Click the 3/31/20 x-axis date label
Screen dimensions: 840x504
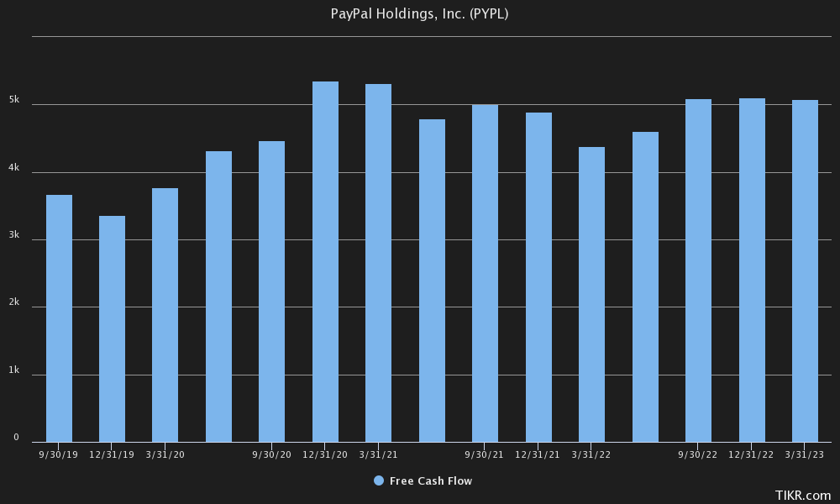(165, 454)
